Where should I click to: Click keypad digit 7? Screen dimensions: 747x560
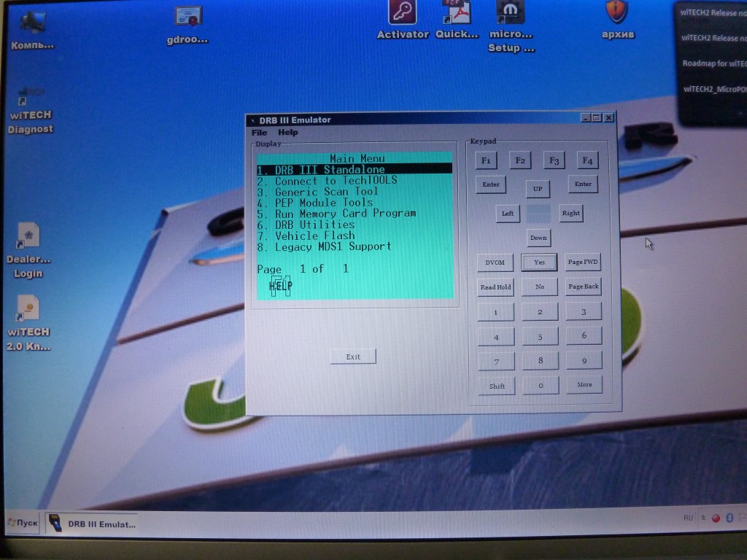(497, 362)
